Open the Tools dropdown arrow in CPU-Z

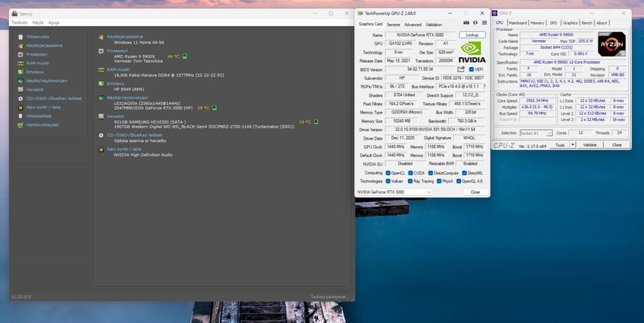(x=573, y=145)
